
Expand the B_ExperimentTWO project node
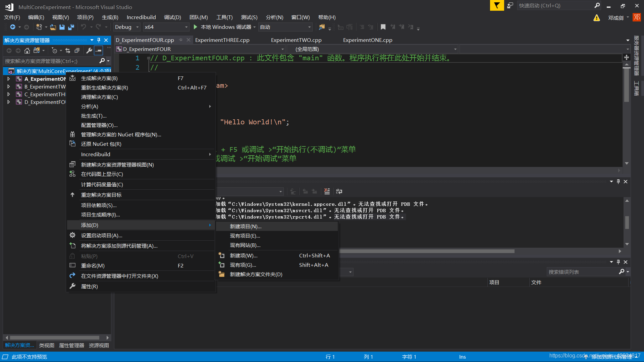click(x=9, y=86)
